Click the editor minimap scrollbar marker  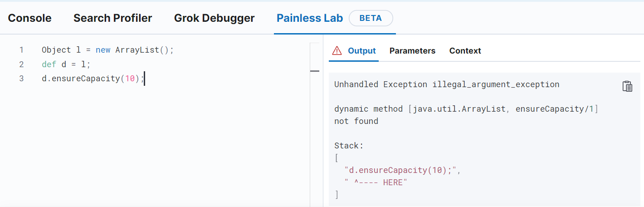click(315, 71)
